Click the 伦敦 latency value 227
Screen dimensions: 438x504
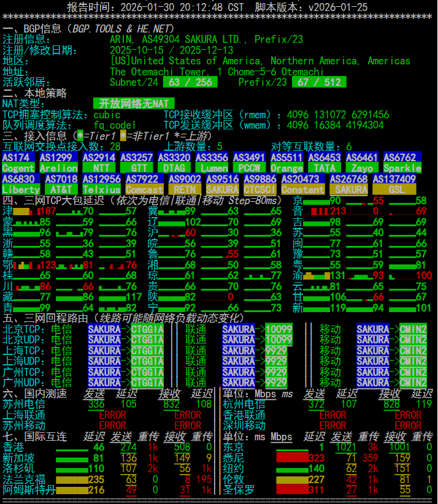click(317, 479)
